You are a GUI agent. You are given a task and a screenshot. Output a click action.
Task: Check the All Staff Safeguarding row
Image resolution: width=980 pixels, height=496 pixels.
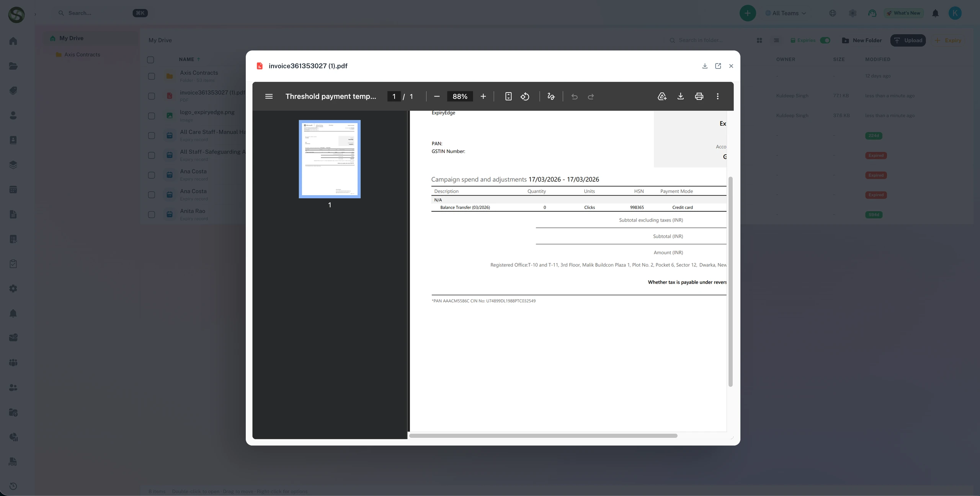tap(152, 155)
